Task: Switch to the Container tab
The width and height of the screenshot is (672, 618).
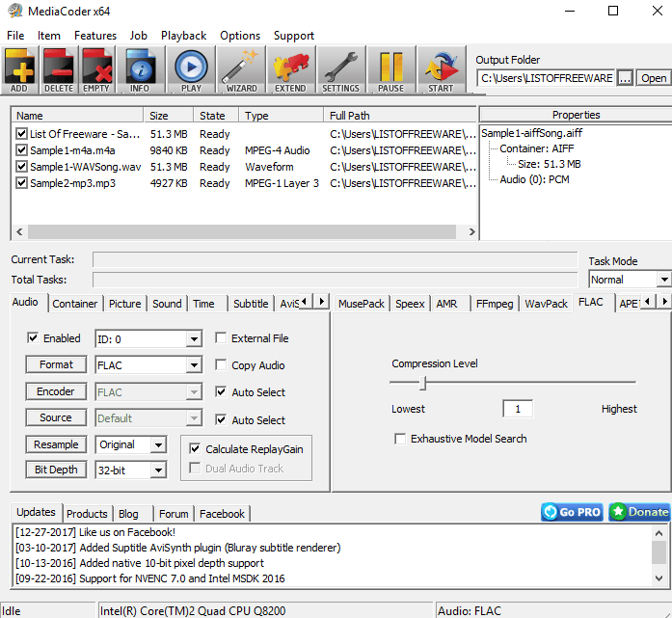Action: (x=75, y=304)
